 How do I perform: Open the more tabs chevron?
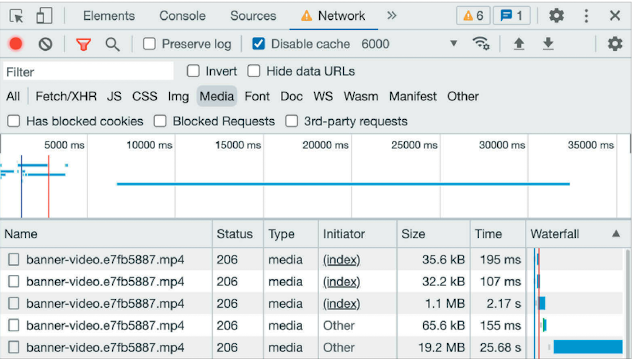coord(391,16)
